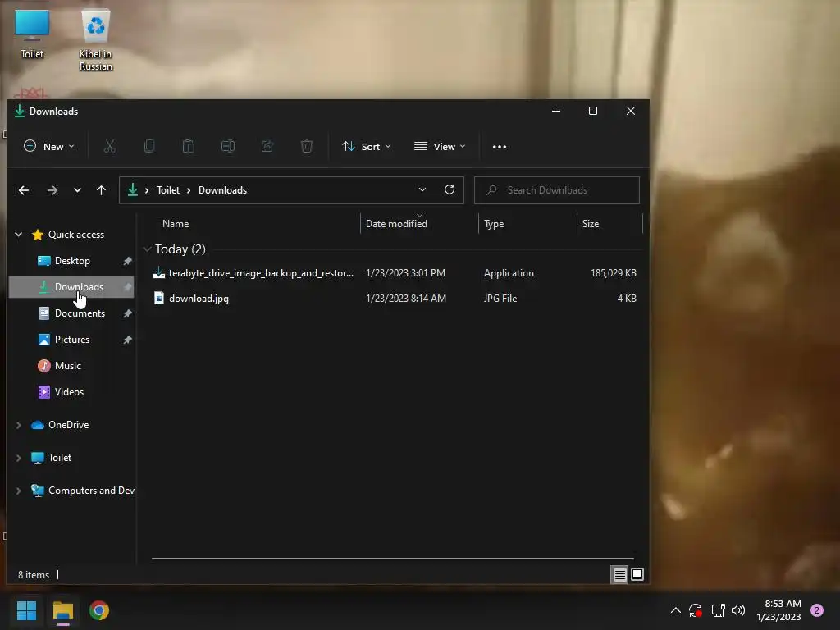Click the Search Downloads field
This screenshot has width=840, height=630.
click(x=557, y=190)
